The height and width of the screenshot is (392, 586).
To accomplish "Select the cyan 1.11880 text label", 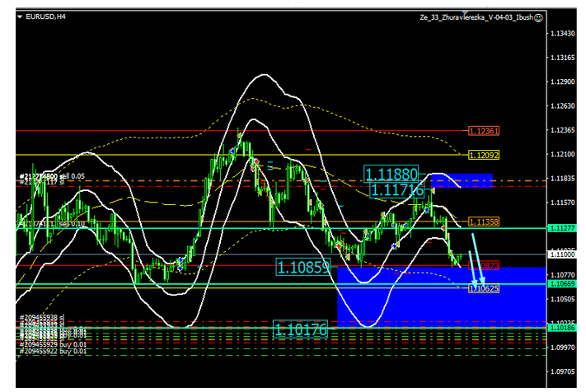I will (x=392, y=174).
